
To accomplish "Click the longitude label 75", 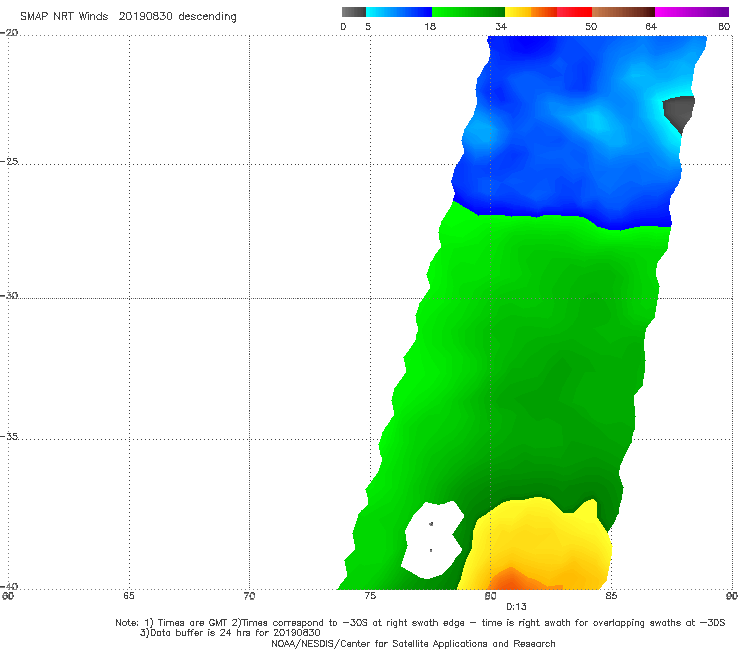I will coord(370,596).
